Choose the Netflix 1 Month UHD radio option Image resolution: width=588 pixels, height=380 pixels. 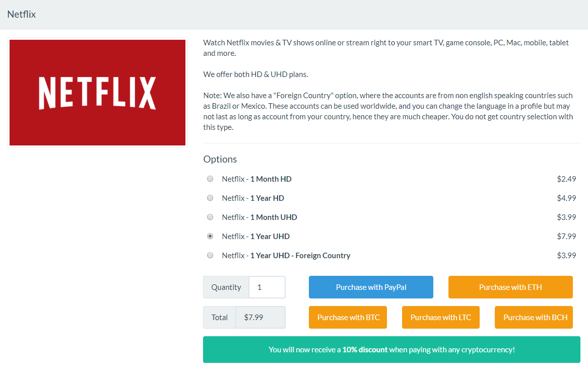click(x=210, y=217)
